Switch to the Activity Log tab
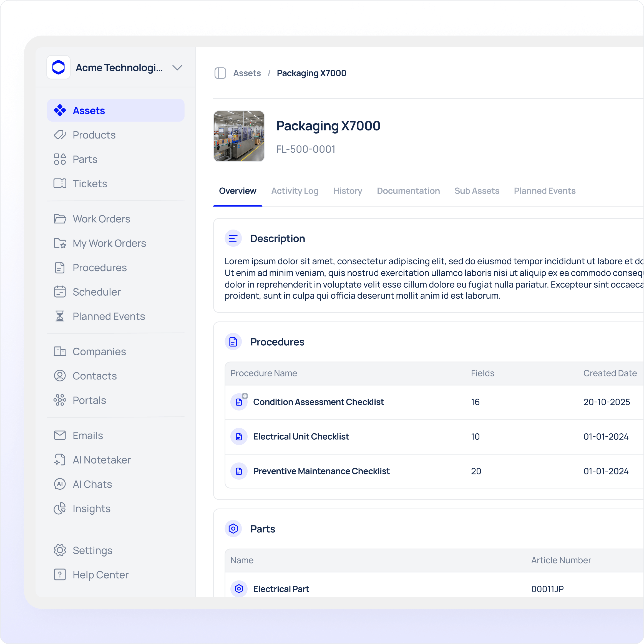The image size is (644, 644). point(294,191)
